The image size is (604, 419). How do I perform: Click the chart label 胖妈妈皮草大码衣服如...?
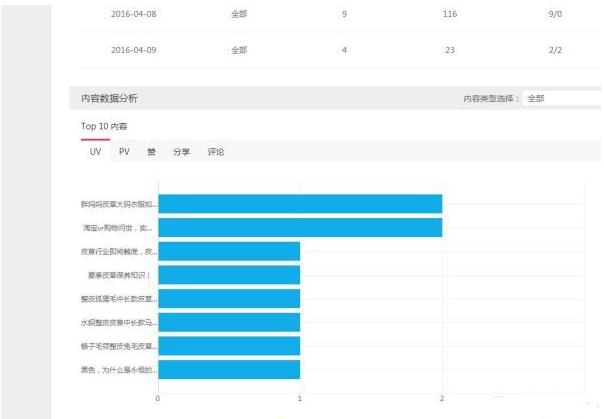(119, 204)
